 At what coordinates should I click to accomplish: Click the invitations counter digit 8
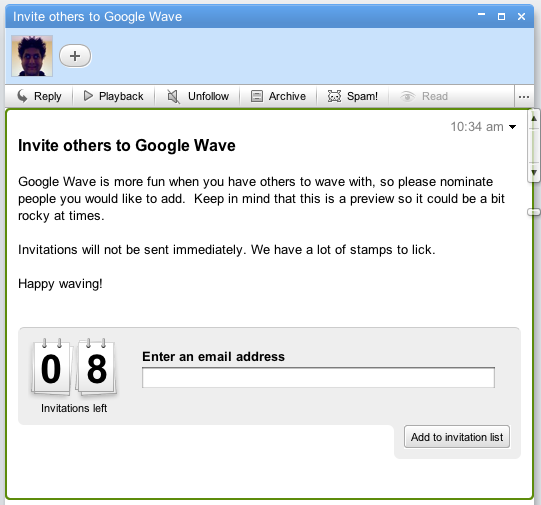coord(97,369)
